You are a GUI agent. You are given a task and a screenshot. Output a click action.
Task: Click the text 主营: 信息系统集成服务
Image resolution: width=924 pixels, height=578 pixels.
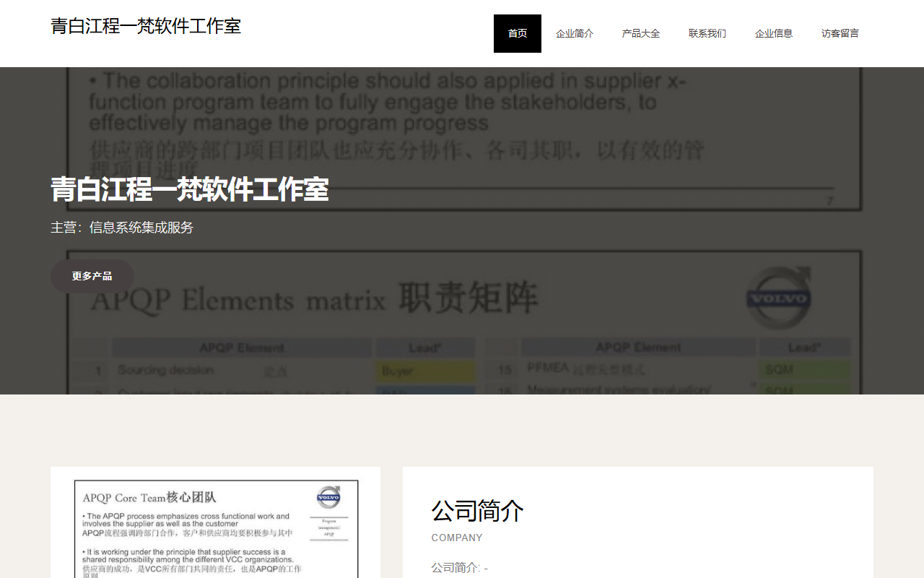coord(122,228)
